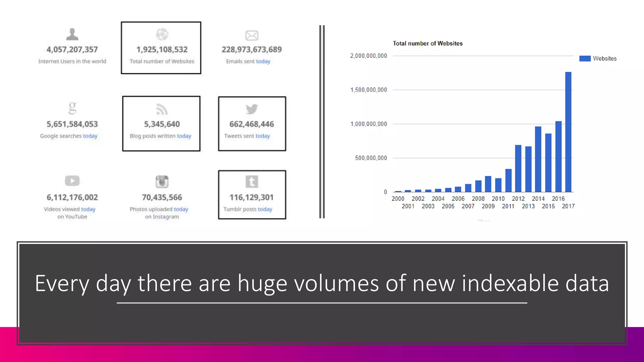This screenshot has width=644, height=362.
Task: Click the number 228,973,673,689
Action: pyautogui.click(x=252, y=49)
